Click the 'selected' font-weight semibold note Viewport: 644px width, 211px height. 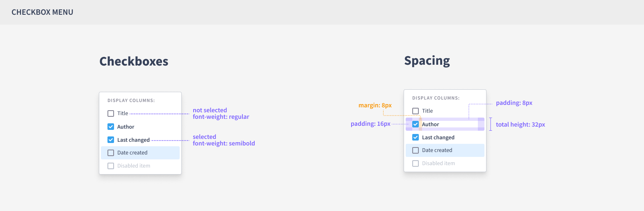tap(224, 140)
